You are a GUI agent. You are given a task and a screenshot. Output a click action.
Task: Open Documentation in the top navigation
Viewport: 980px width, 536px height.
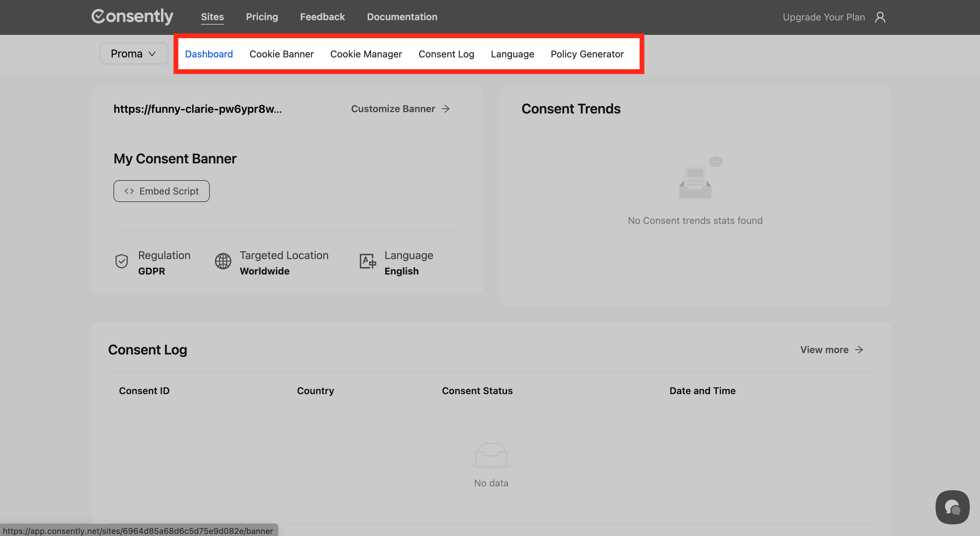click(402, 17)
